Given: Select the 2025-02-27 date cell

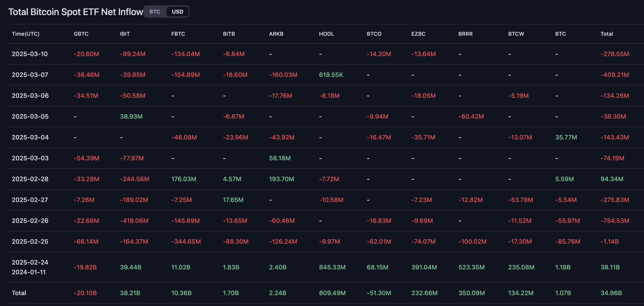Looking at the screenshot, I should [x=30, y=200].
